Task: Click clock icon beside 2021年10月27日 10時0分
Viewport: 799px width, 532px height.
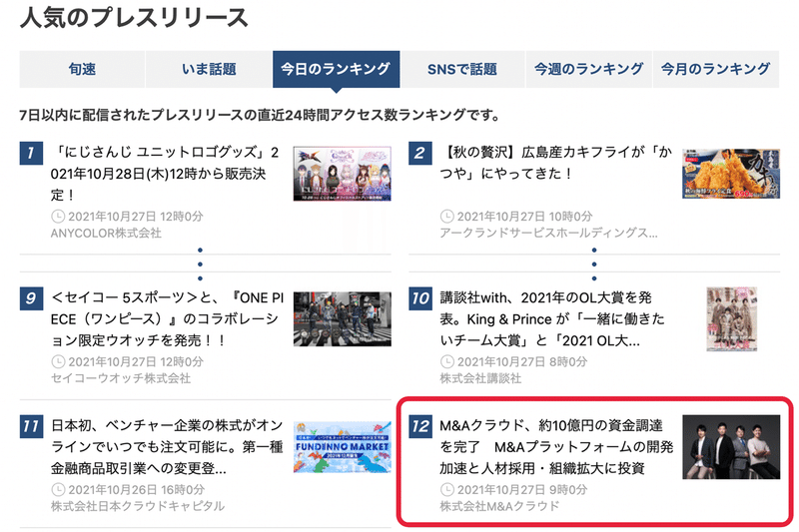Action: [446, 217]
